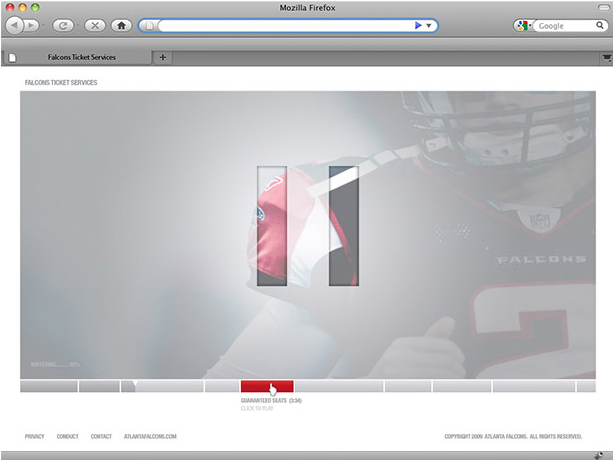This screenshot has width=613, height=460.
Task: Visit the ATLANTAFALCONS.COM link
Action: [150, 436]
